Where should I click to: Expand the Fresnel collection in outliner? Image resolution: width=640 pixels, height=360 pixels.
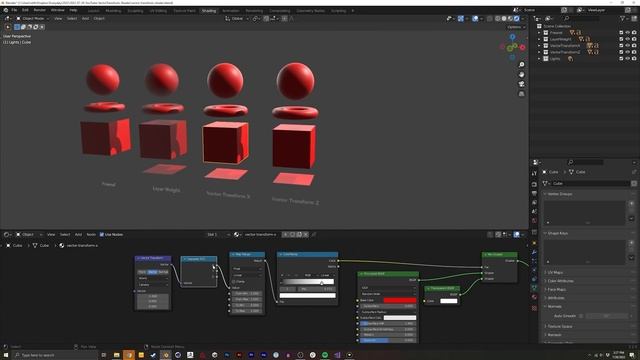pos(539,33)
